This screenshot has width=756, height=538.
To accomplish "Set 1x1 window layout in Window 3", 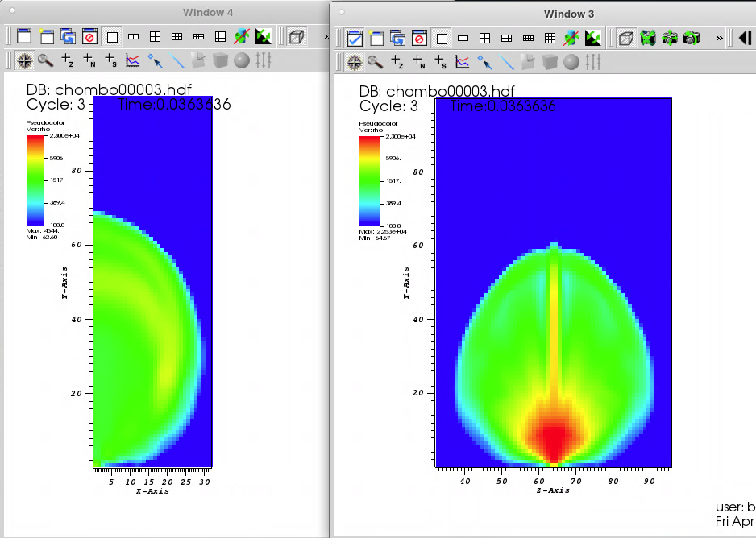I will pos(442,38).
